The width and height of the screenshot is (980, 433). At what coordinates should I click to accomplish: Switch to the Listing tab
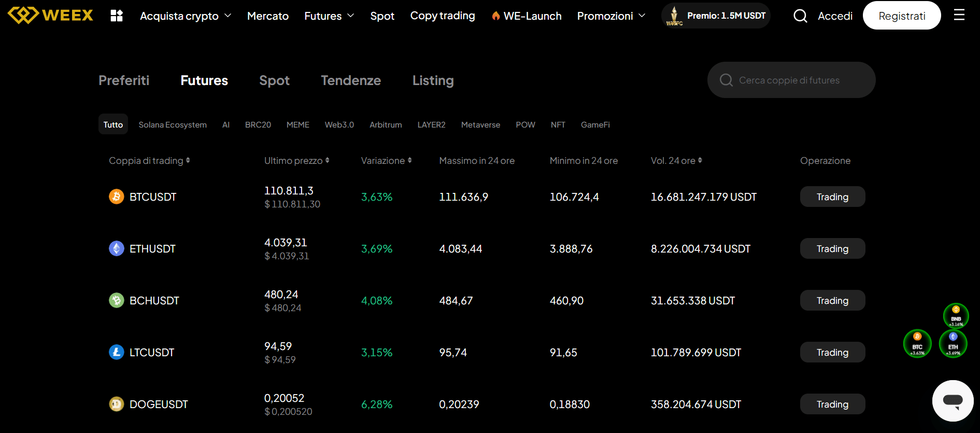pyautogui.click(x=433, y=80)
